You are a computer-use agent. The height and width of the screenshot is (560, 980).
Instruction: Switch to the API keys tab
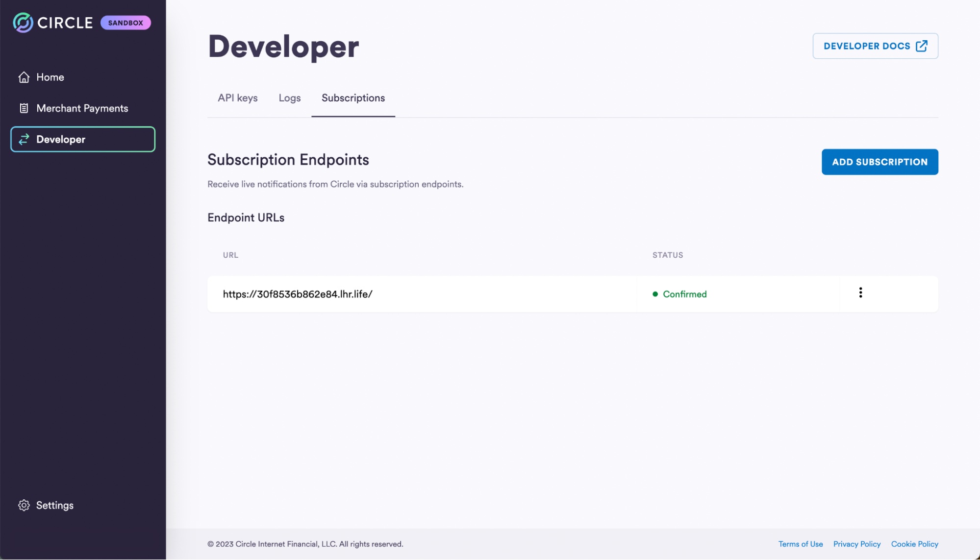tap(238, 98)
